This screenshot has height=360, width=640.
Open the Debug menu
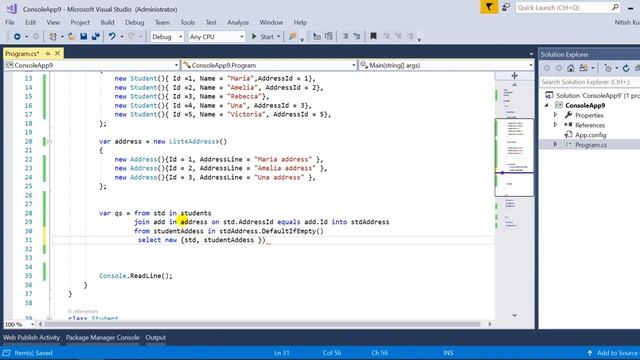coord(134,22)
